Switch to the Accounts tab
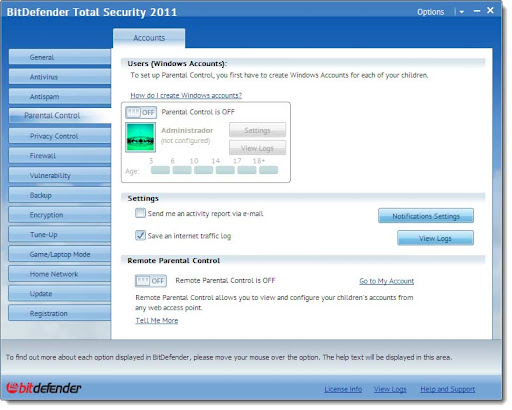 (x=149, y=38)
